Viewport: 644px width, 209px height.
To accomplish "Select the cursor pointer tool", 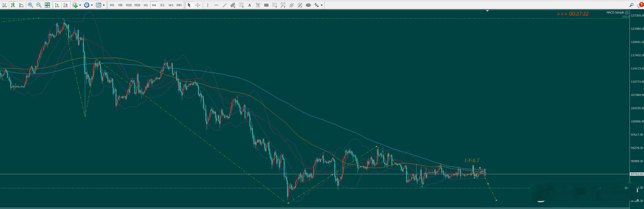I will [189, 5].
